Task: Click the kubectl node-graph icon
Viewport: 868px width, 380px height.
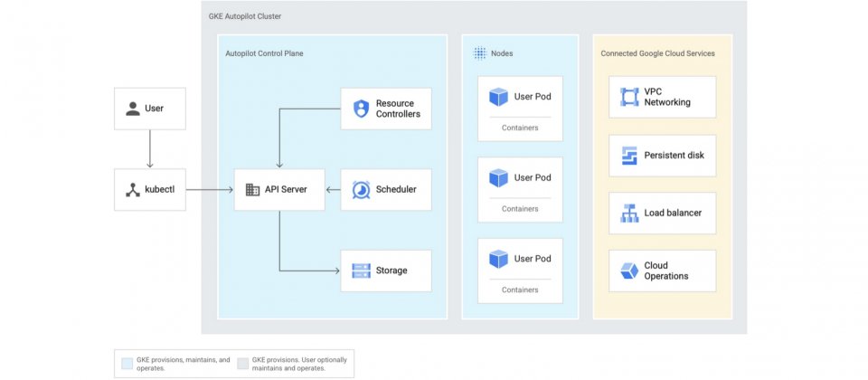Action: click(x=133, y=190)
